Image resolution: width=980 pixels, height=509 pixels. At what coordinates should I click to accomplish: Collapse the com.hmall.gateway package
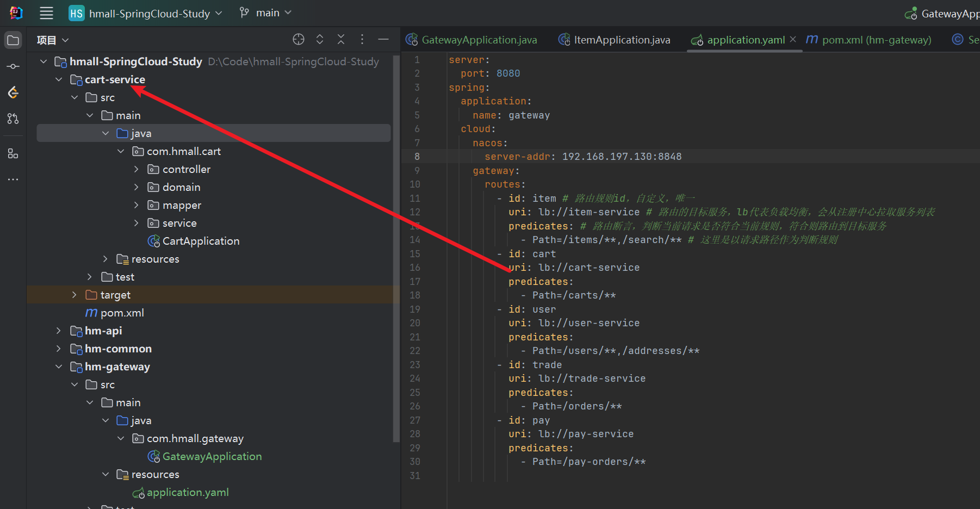point(121,438)
